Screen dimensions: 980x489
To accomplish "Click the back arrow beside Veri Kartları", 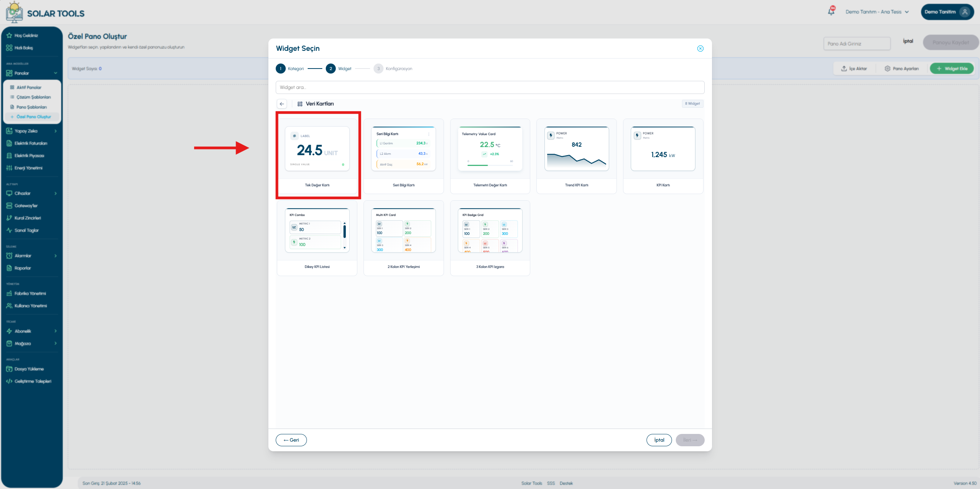I will pyautogui.click(x=282, y=104).
